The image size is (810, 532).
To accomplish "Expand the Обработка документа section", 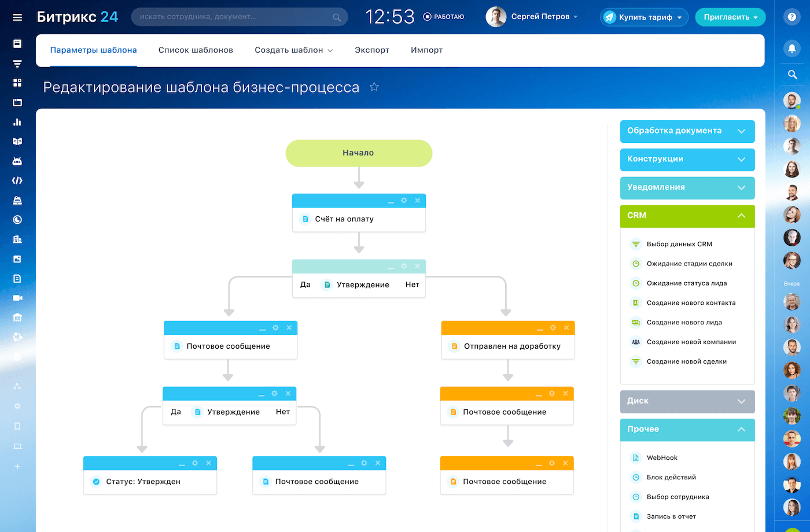I will click(687, 131).
